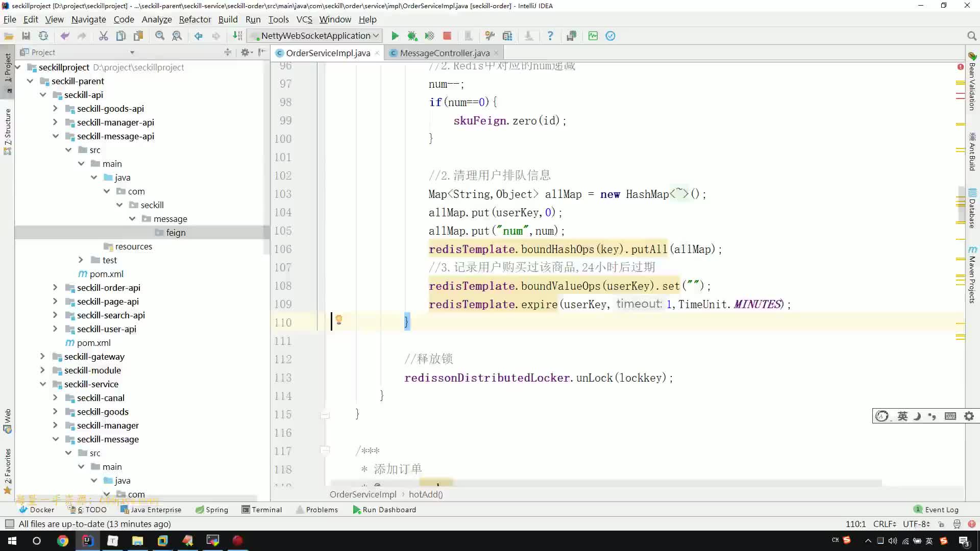The image size is (980, 551).
Task: Click the Collapse All icon in Project panel
Action: 228,52
